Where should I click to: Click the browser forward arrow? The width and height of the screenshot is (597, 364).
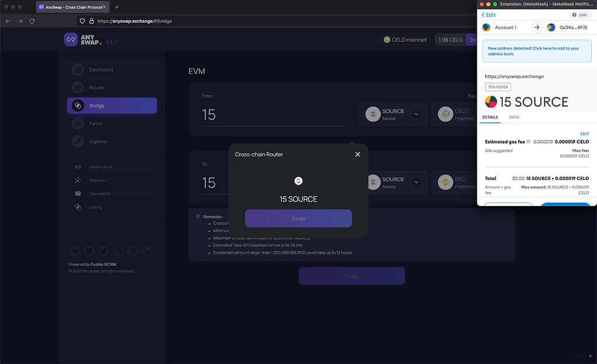pos(20,21)
